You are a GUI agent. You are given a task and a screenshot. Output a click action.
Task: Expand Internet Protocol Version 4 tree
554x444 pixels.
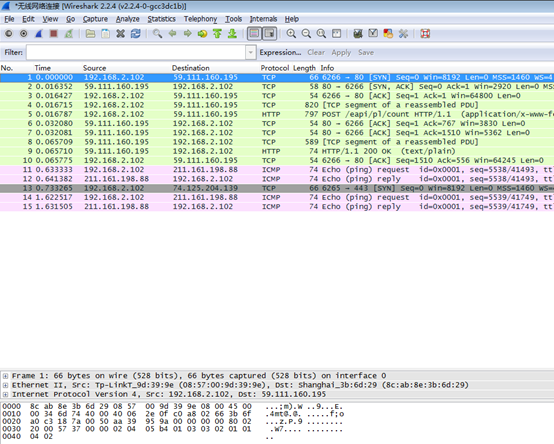(5, 394)
